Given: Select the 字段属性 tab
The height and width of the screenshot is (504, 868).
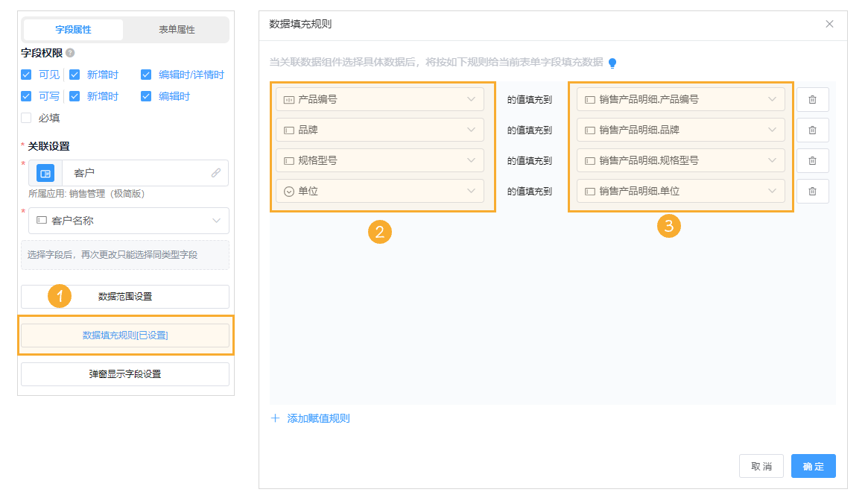Looking at the screenshot, I should 72,30.
